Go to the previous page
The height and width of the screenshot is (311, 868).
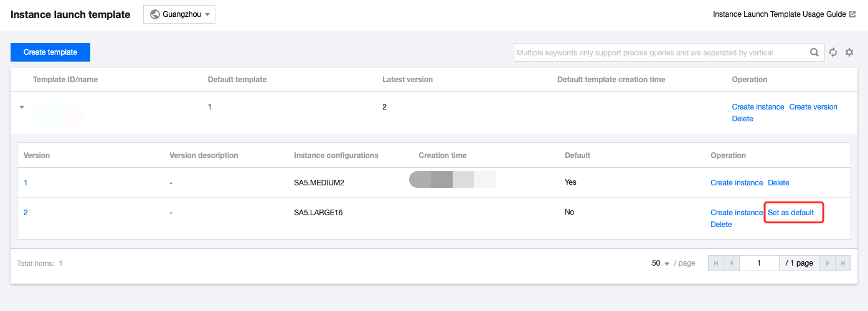pos(731,263)
